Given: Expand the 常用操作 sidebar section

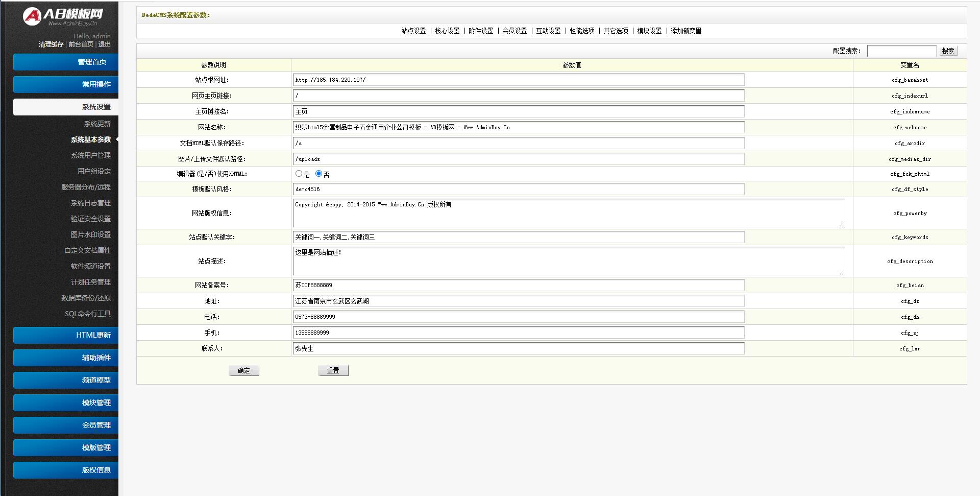Looking at the screenshot, I should coord(66,84).
